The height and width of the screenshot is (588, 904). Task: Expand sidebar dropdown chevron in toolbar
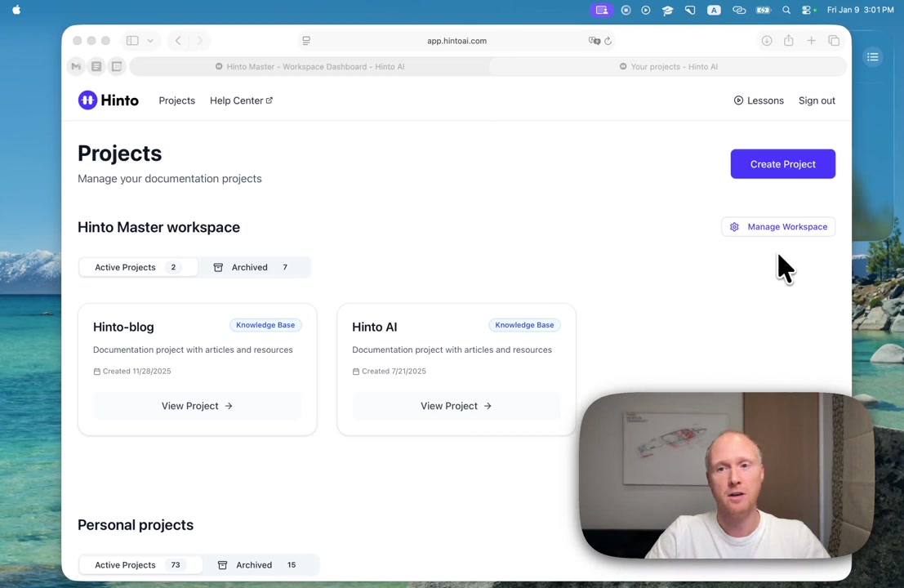[x=150, y=41]
